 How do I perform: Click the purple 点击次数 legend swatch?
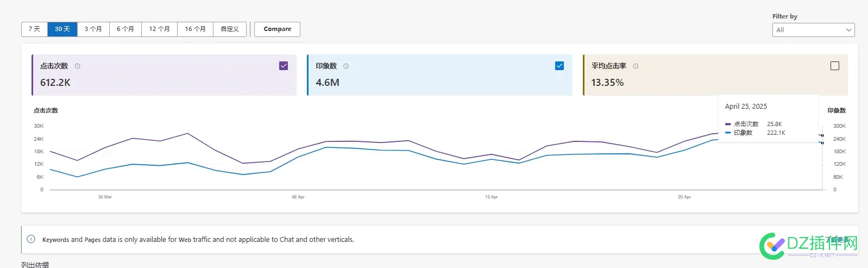(728, 124)
